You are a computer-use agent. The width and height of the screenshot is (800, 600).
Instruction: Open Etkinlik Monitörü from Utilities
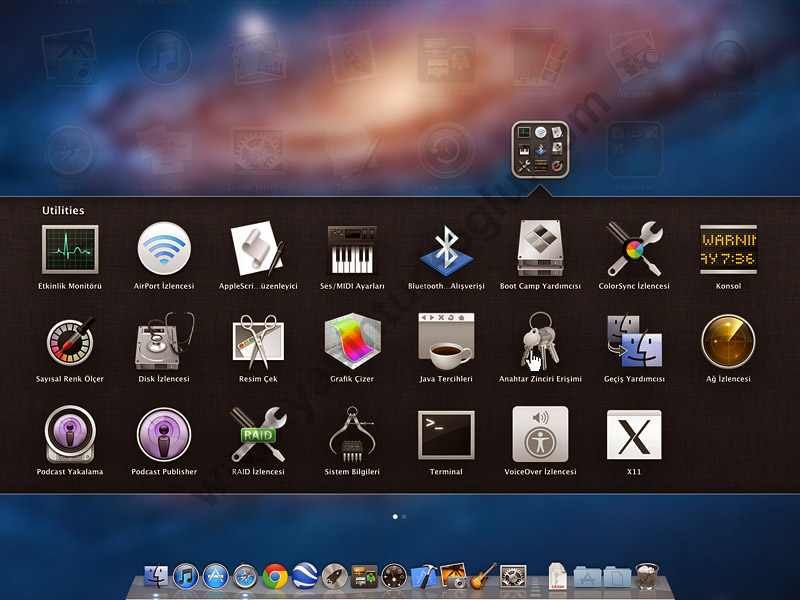(70, 249)
